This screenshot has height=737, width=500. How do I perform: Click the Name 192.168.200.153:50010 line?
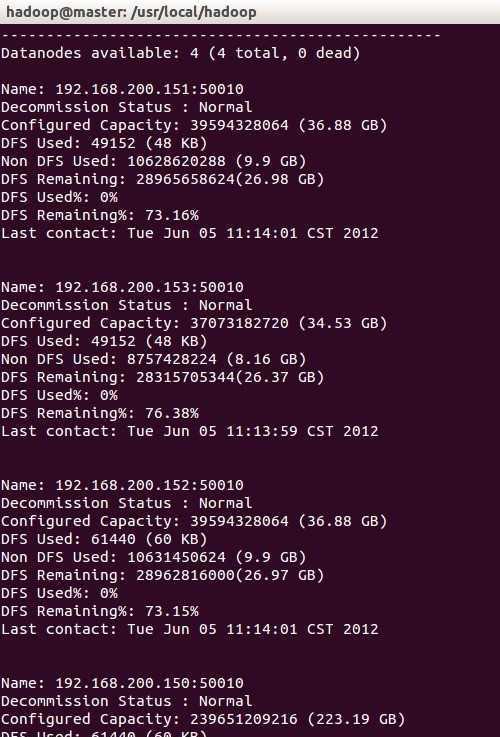pyautogui.click(x=122, y=287)
